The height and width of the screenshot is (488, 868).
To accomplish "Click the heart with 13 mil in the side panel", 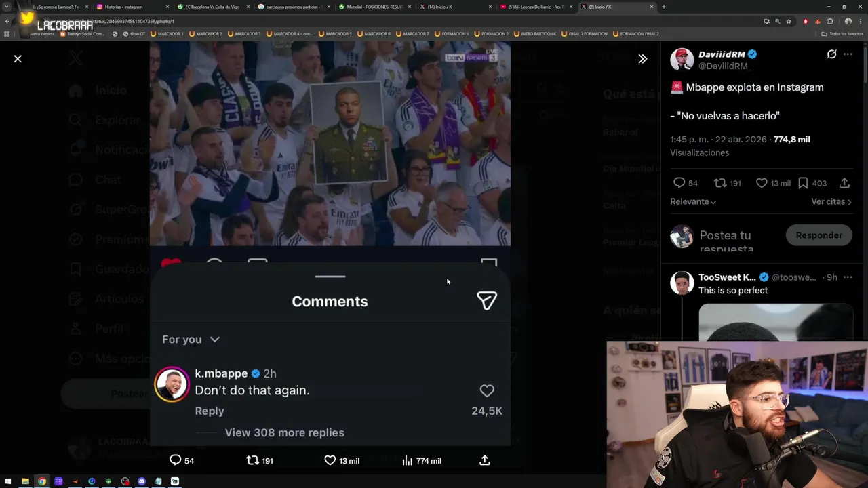I will coord(773,183).
